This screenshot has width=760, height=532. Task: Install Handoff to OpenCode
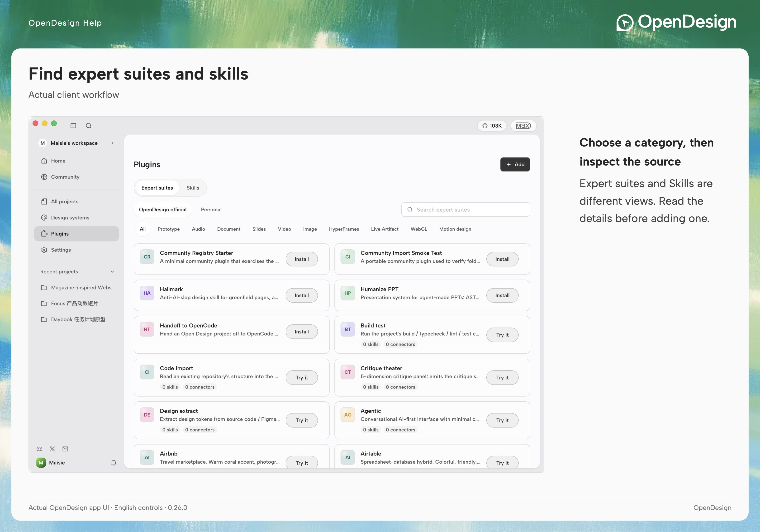302,332
